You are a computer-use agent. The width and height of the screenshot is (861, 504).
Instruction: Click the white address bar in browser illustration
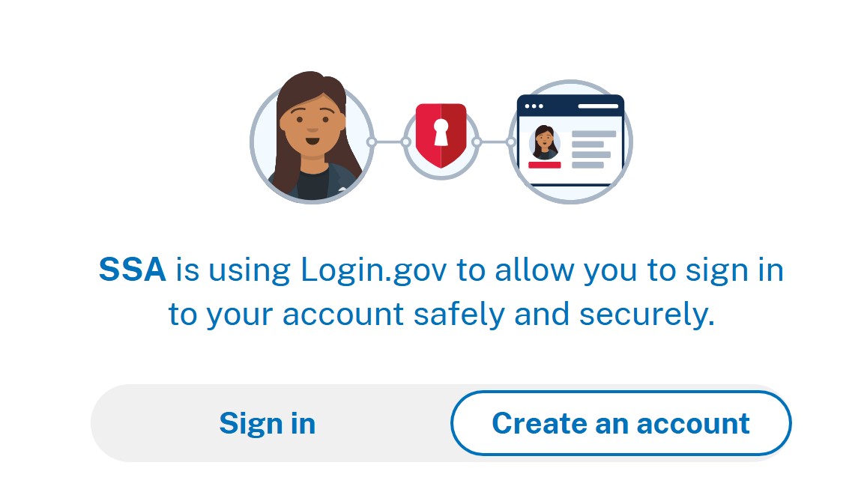pos(598,106)
